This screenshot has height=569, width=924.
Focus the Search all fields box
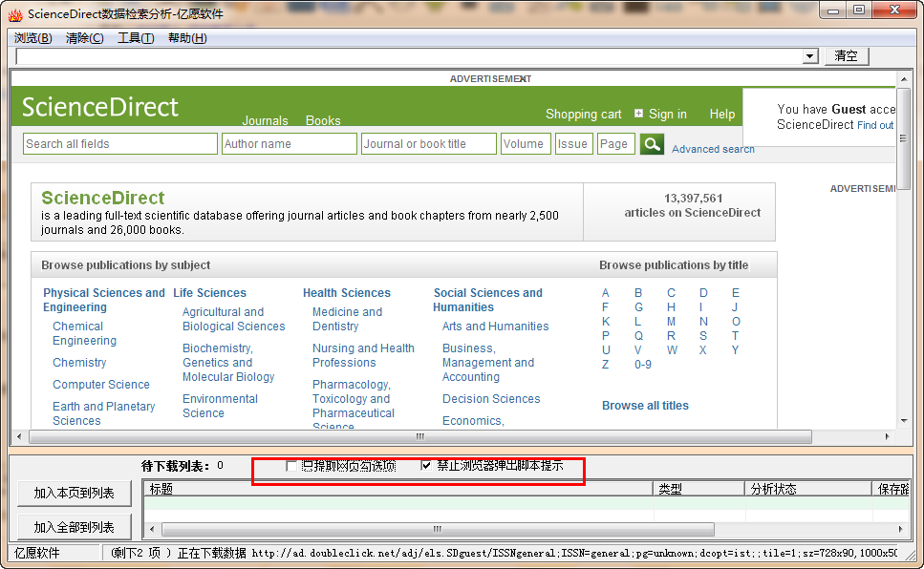120,144
